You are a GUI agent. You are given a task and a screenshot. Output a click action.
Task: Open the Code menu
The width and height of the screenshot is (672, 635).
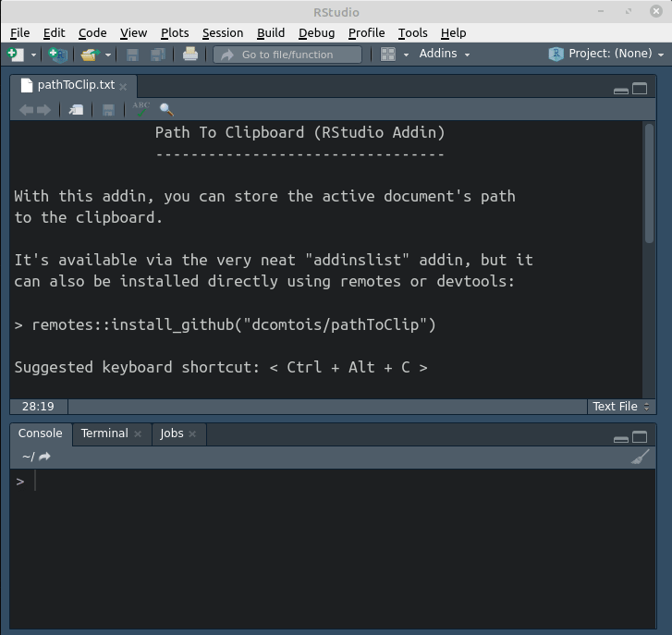click(92, 33)
